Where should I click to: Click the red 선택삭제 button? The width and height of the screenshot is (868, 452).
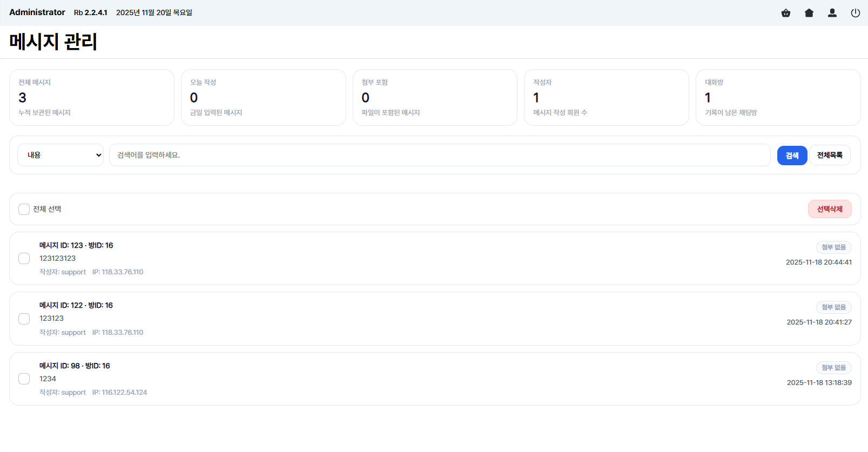tap(829, 209)
